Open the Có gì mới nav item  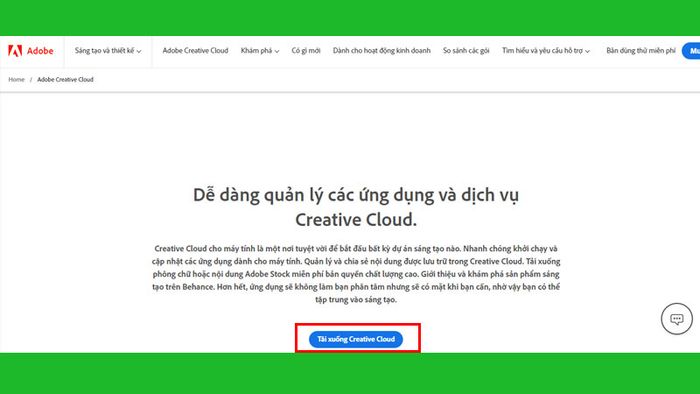click(306, 51)
